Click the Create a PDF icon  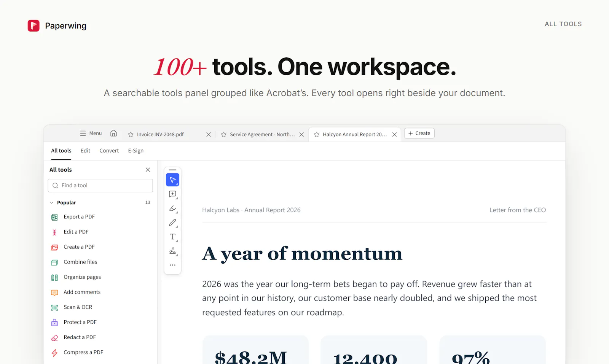pos(54,247)
